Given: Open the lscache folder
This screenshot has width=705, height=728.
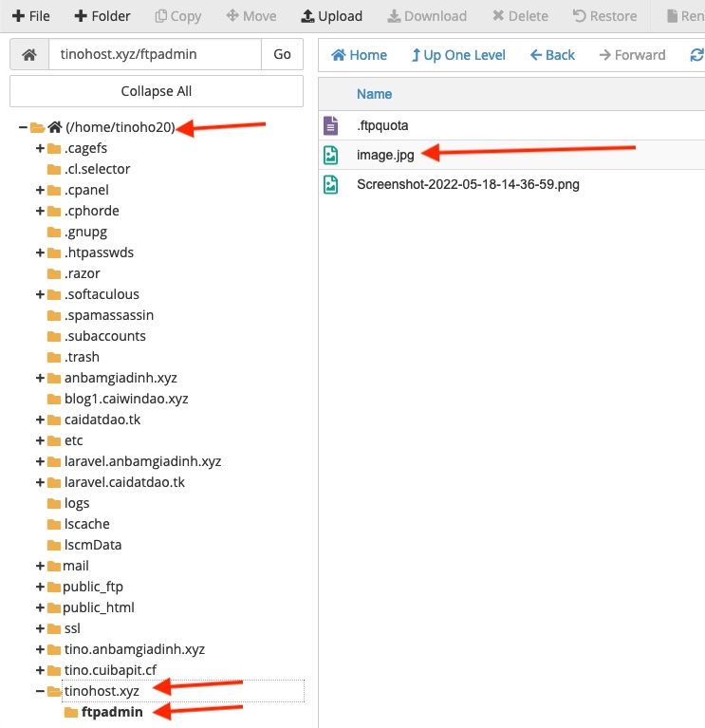Looking at the screenshot, I should pos(87,524).
